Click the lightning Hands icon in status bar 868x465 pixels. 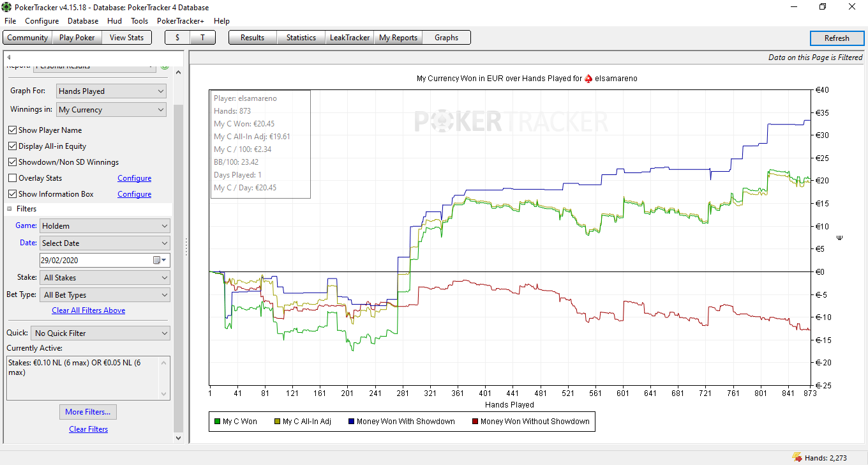point(797,457)
